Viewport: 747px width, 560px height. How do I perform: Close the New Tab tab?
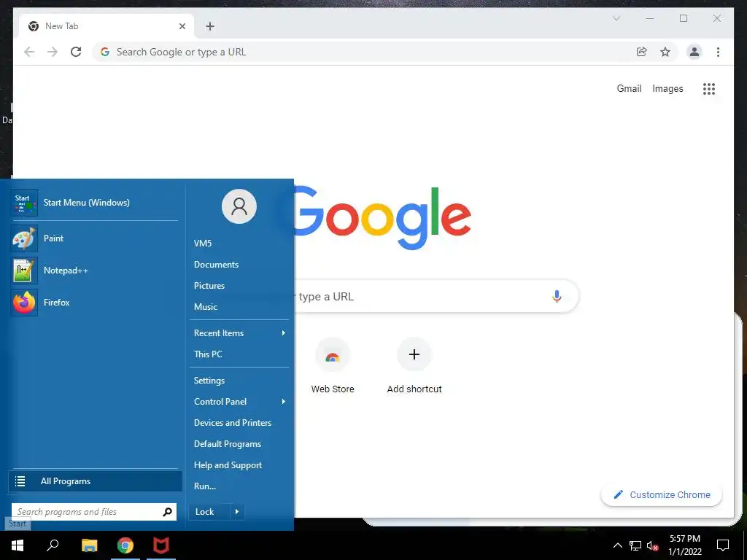pos(182,26)
